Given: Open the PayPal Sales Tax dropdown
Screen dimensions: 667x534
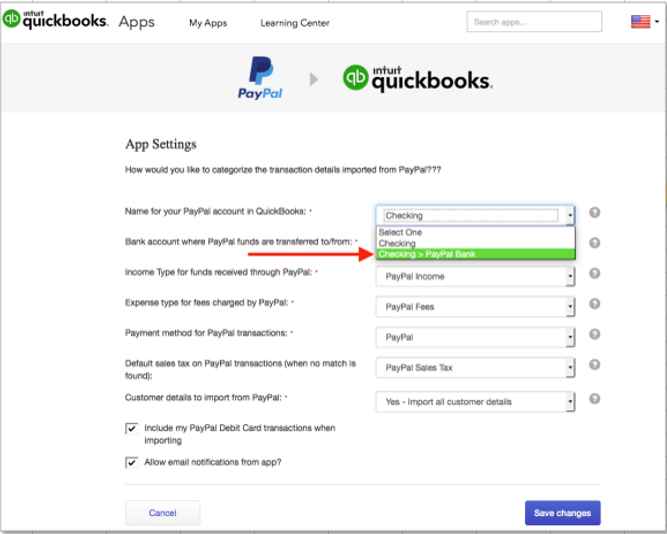Looking at the screenshot, I should (x=475, y=368).
